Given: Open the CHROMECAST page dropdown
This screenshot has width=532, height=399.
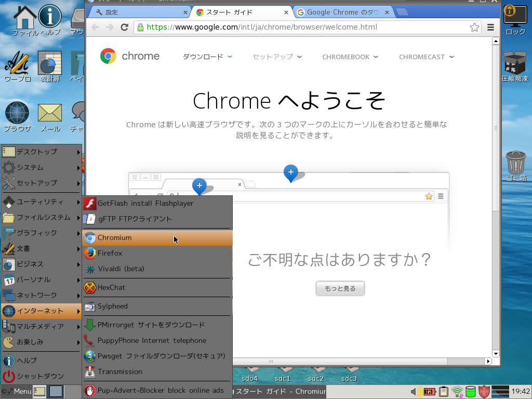Looking at the screenshot, I should [427, 57].
